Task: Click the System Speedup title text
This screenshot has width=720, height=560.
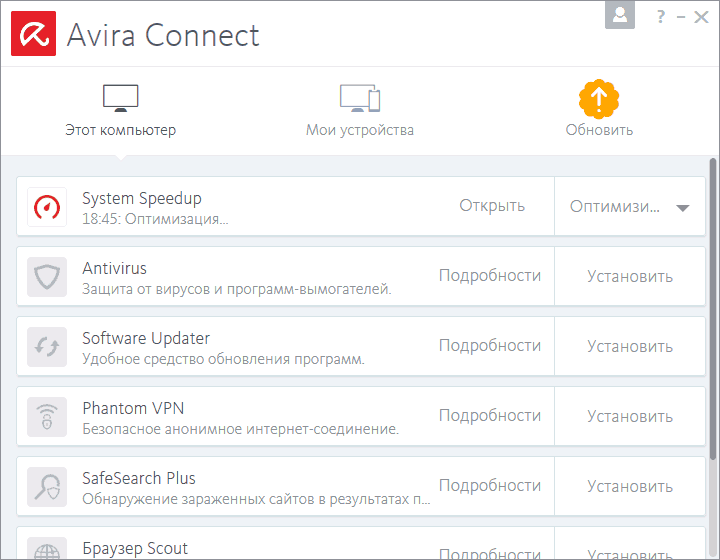Action: (142, 199)
